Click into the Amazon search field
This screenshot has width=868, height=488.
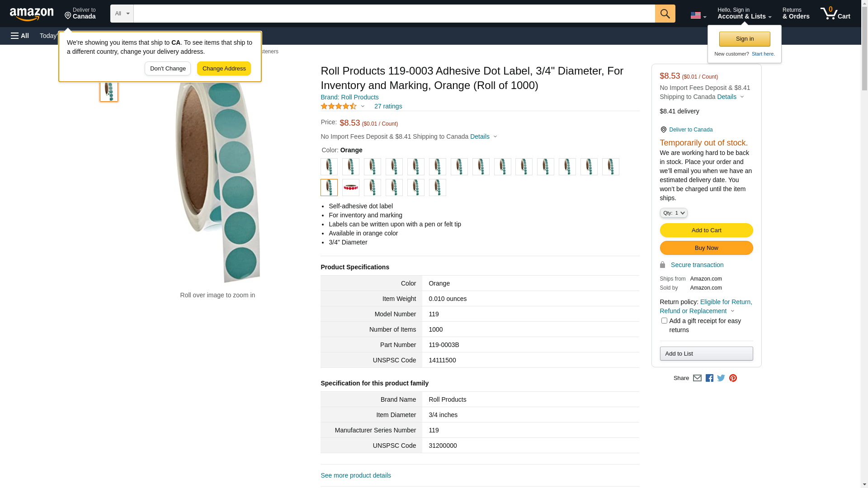394,14
